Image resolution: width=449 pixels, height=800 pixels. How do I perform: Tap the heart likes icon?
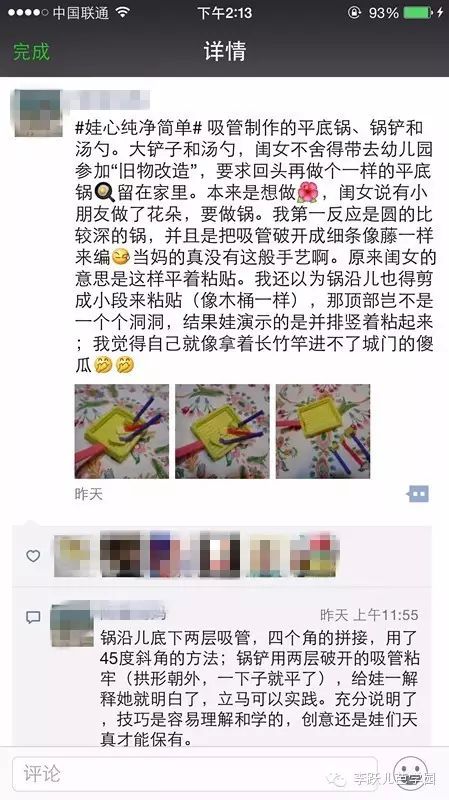pyautogui.click(x=33, y=556)
